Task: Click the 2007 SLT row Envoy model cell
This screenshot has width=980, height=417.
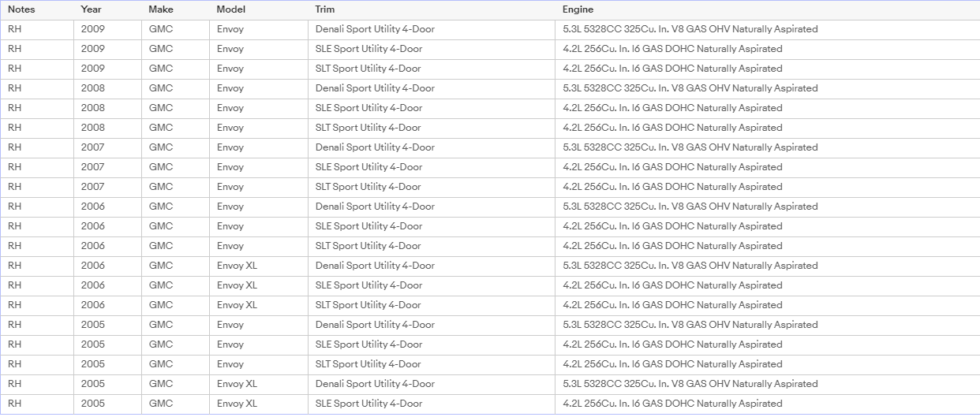Action: pos(259,187)
